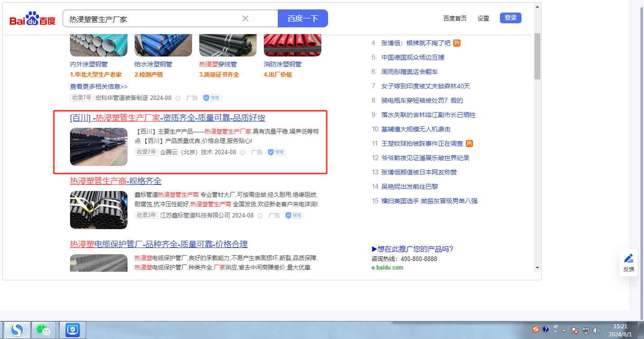Click the 收录7年 tag next to 宏科华管道装备制造
The width and height of the screenshot is (644, 339).
[82, 98]
